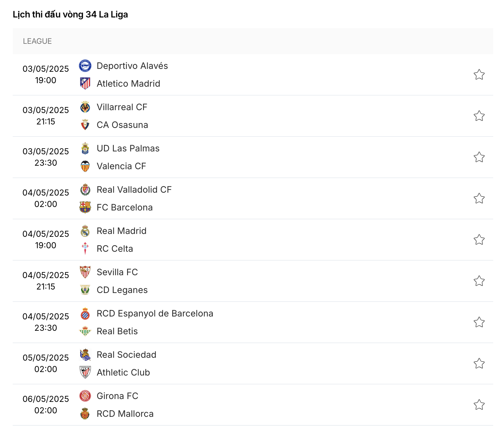
Task: Star the Girona vs Mallorca fixture
Action: point(479,405)
